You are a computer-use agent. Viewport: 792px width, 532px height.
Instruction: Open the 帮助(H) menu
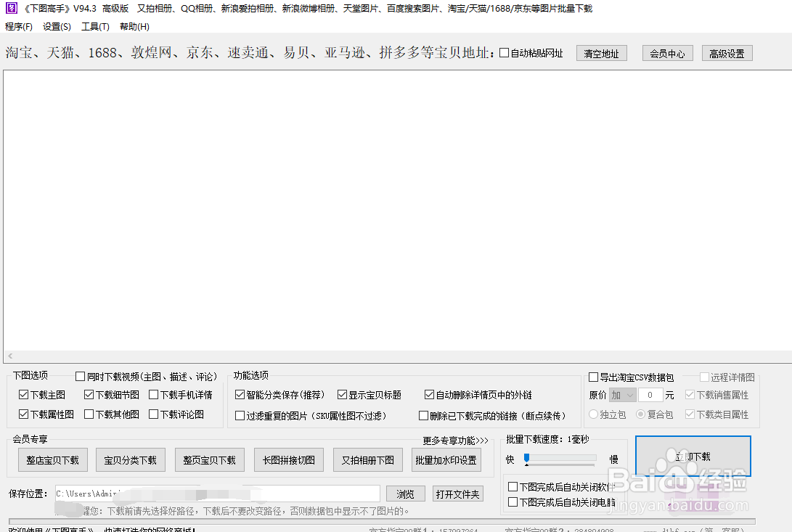[x=134, y=26]
